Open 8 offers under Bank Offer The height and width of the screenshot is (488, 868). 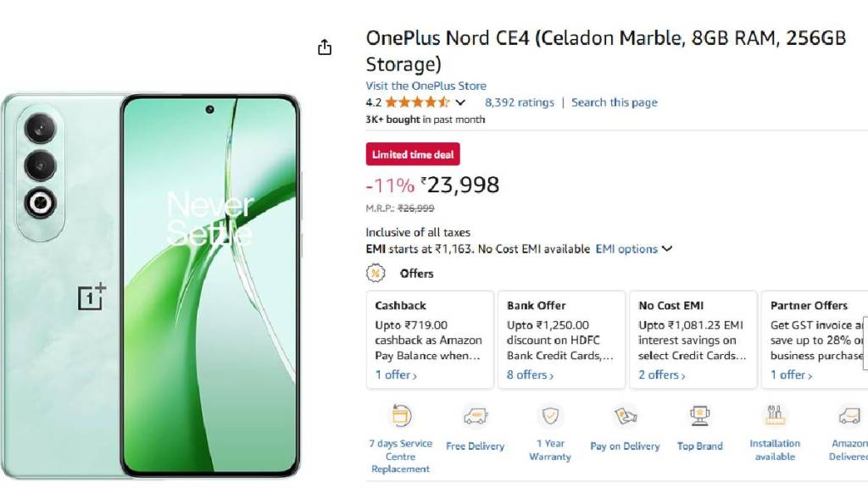pyautogui.click(x=530, y=374)
